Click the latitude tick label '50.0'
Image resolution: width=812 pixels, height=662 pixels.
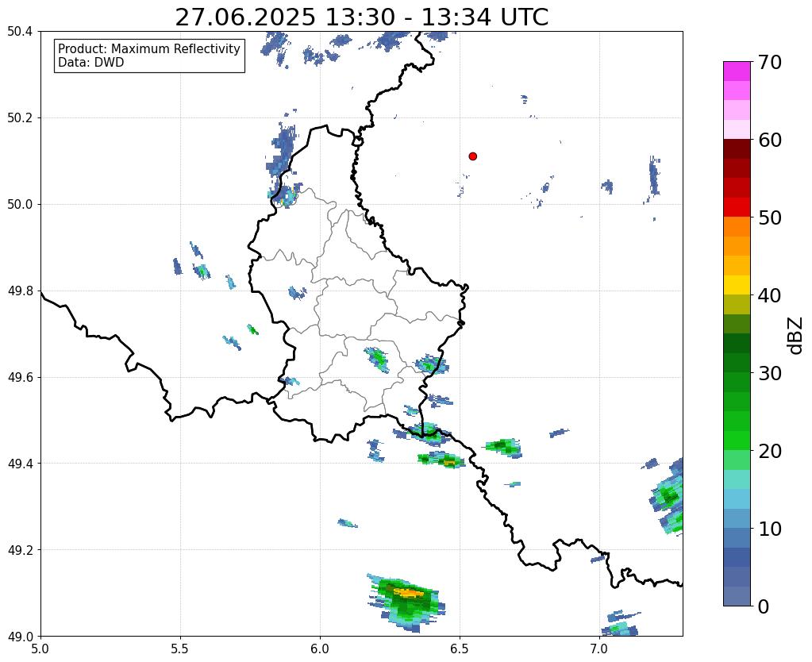pyautogui.click(x=20, y=204)
